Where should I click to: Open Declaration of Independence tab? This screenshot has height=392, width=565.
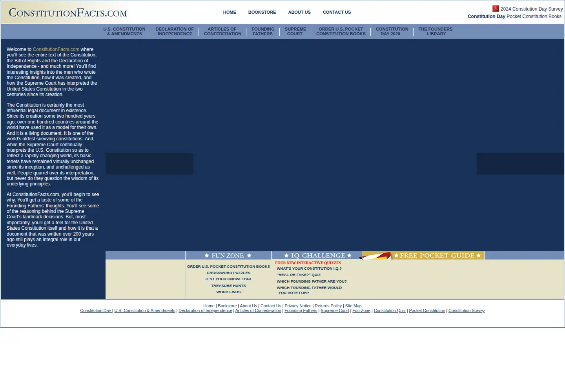[x=175, y=31]
